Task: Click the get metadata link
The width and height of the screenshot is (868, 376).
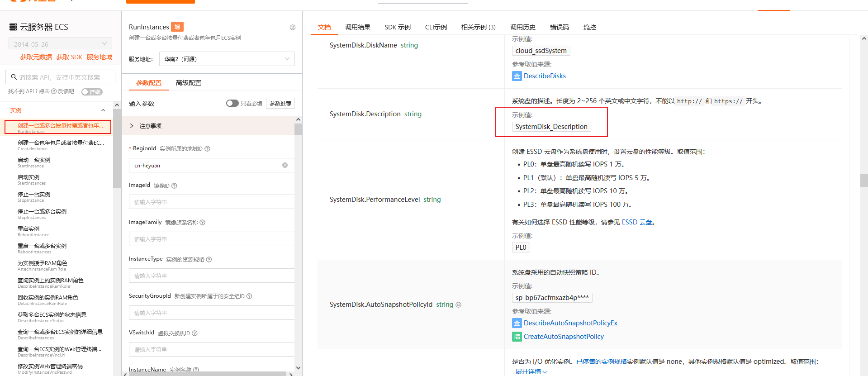Action: coord(36,57)
